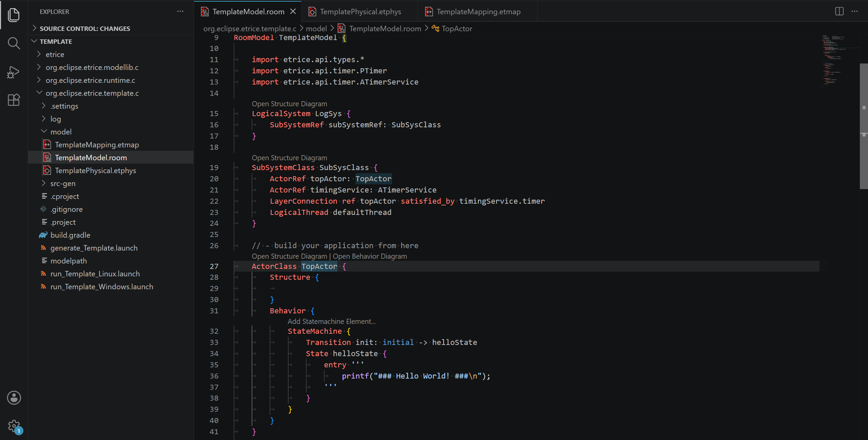Click the .project file lines icon
The height and width of the screenshot is (440, 868).
tap(44, 222)
